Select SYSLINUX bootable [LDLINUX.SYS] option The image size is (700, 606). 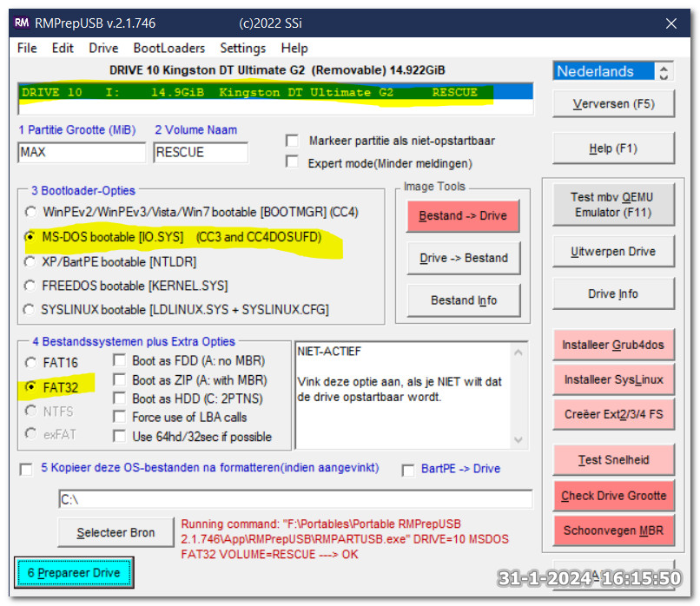30,309
